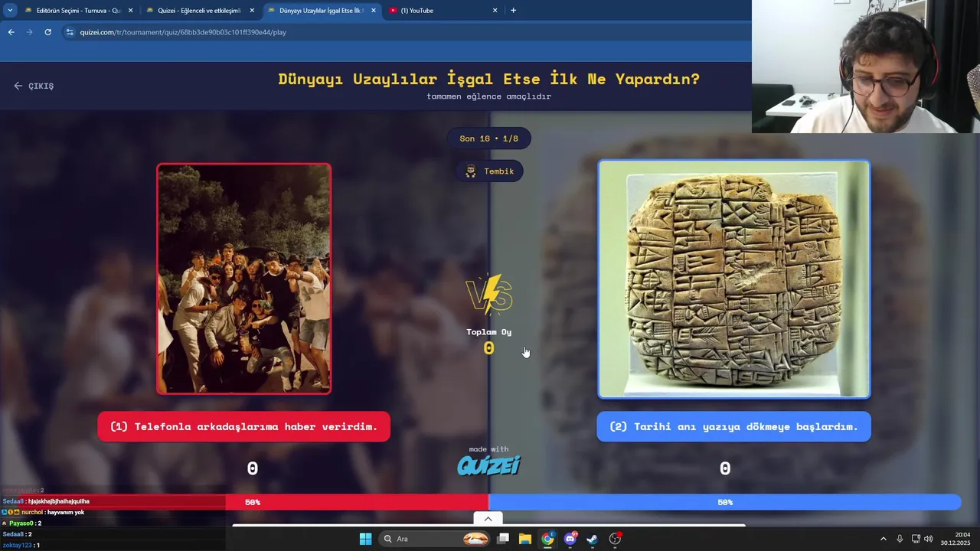Viewport: 980px width, 551px height.
Task: Open network settings from the tray icon
Action: 916,539
